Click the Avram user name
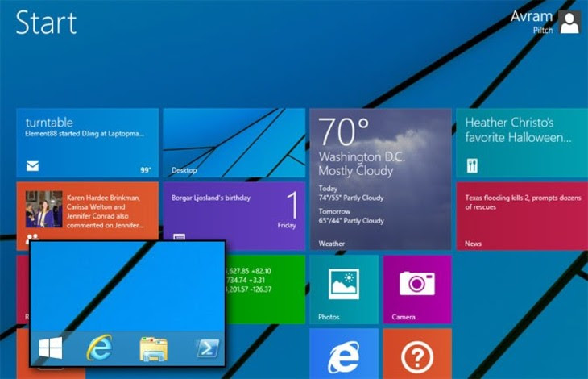Viewport: 588px width, 379px height. (531, 16)
